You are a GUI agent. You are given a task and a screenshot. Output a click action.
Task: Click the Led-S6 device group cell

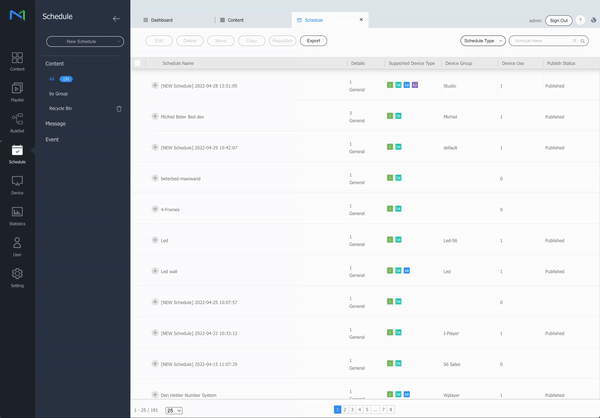point(450,240)
